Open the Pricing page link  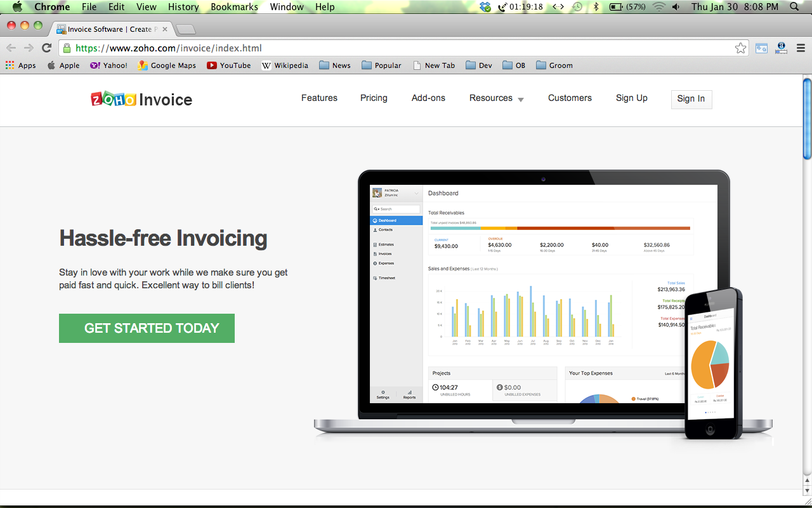374,98
